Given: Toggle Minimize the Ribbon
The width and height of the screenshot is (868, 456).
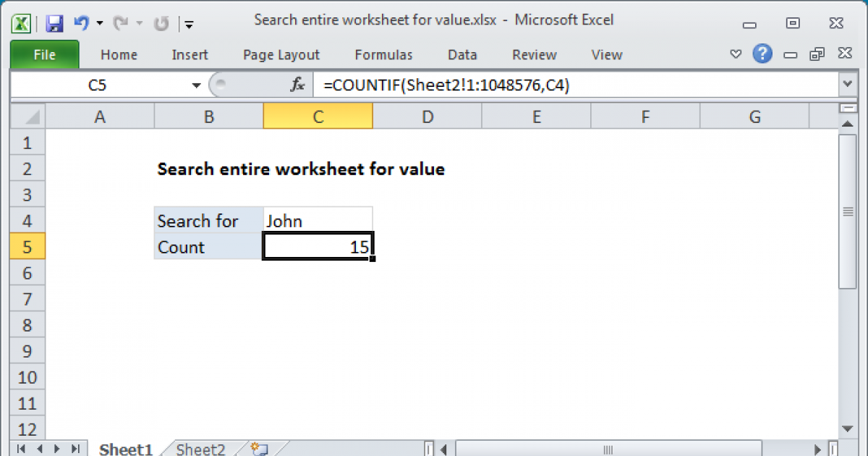Looking at the screenshot, I should [736, 54].
